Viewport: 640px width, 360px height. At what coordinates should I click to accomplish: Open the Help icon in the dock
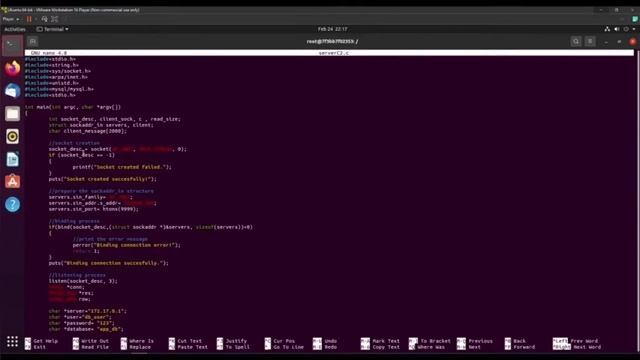[12, 204]
